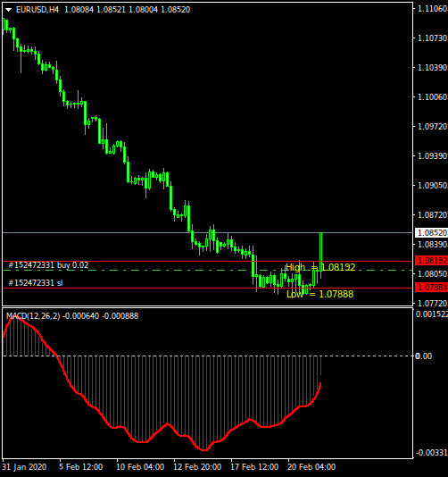
Task: Select order #152472331 buy 0.02 line label
Action: (x=48, y=265)
